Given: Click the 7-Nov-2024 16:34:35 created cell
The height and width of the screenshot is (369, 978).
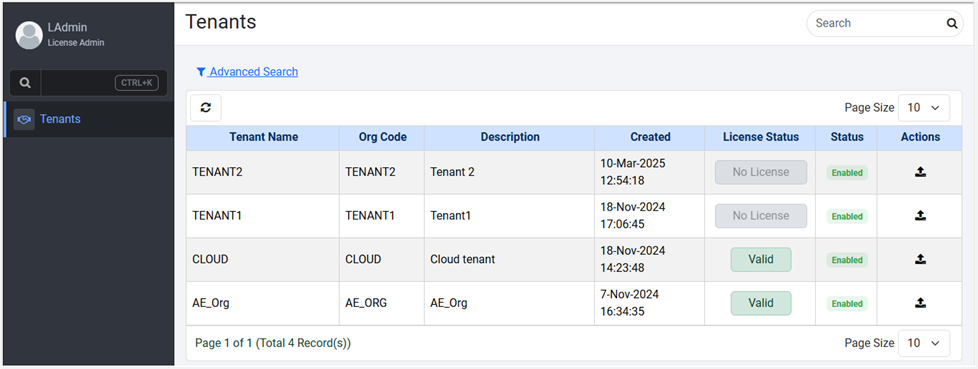Looking at the screenshot, I should point(650,303).
